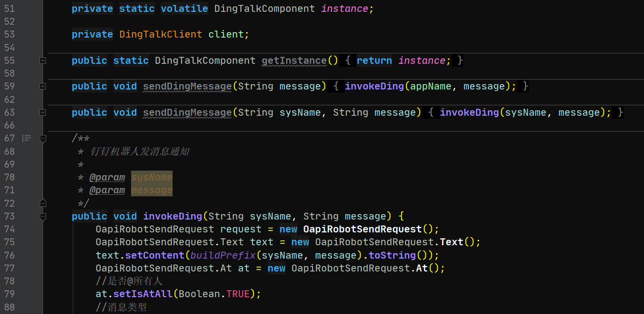Click line number 53 in gutter
Image resolution: width=644 pixels, height=314 pixels.
click(9, 34)
